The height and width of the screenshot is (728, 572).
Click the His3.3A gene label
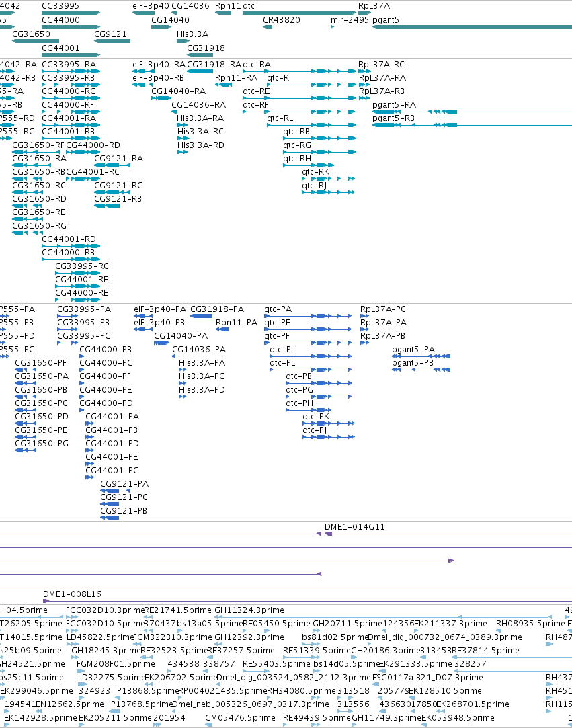tap(193, 34)
